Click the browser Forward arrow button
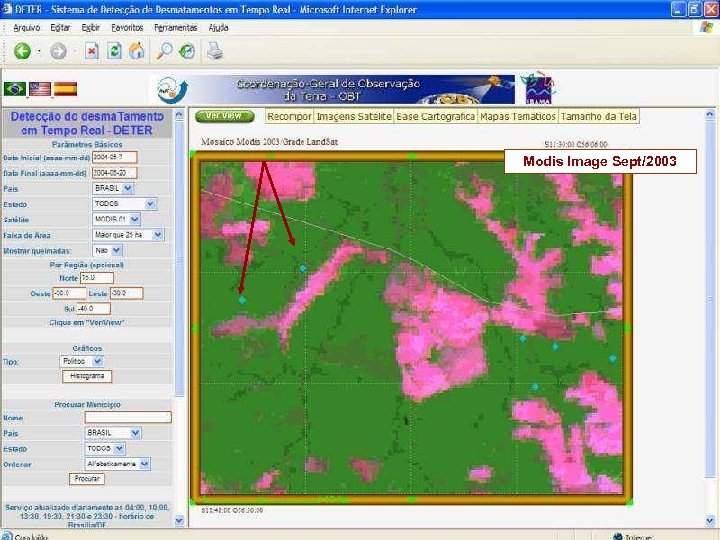 coord(58,51)
